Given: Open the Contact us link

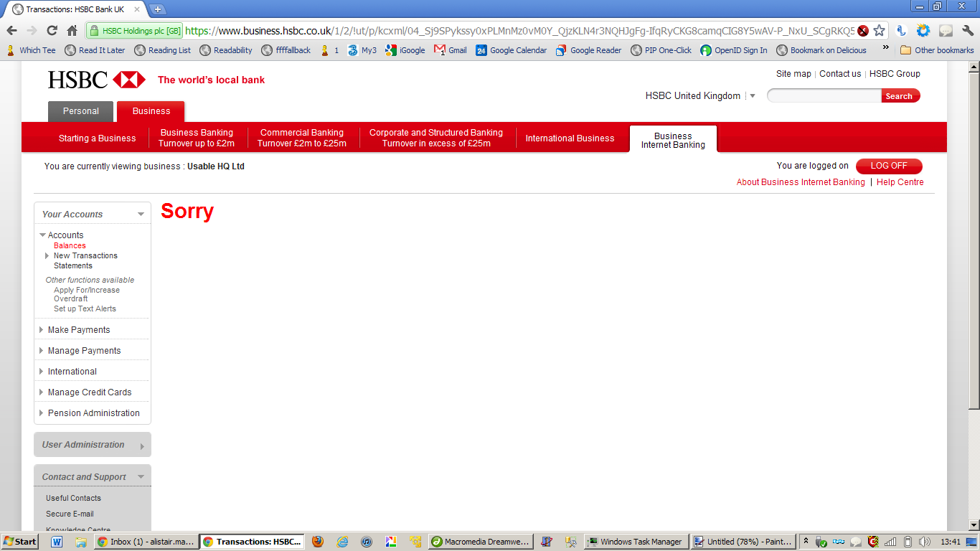Looking at the screenshot, I should pos(840,74).
